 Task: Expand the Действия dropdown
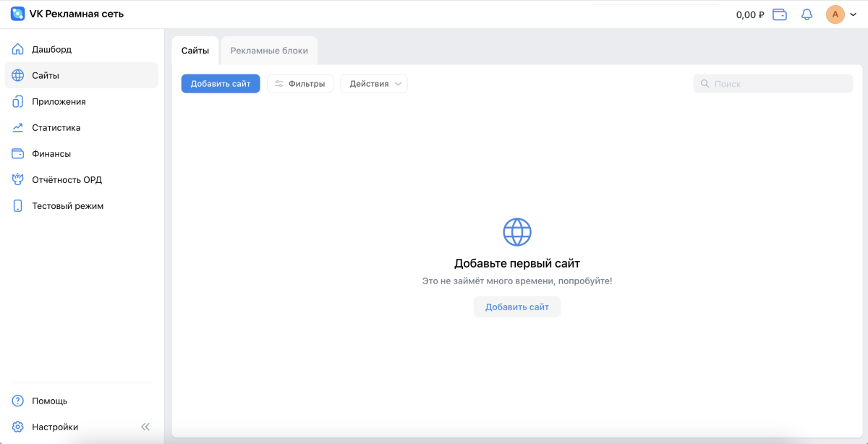click(x=374, y=84)
